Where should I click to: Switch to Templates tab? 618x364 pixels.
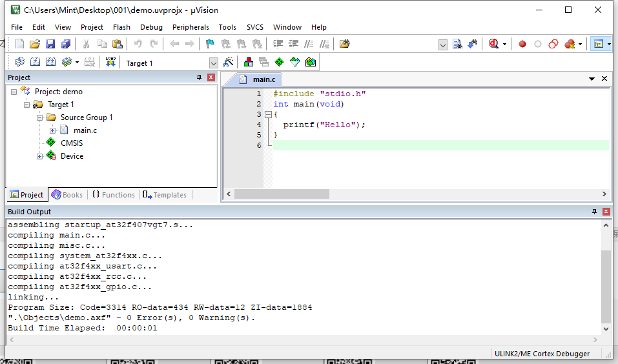(x=165, y=195)
